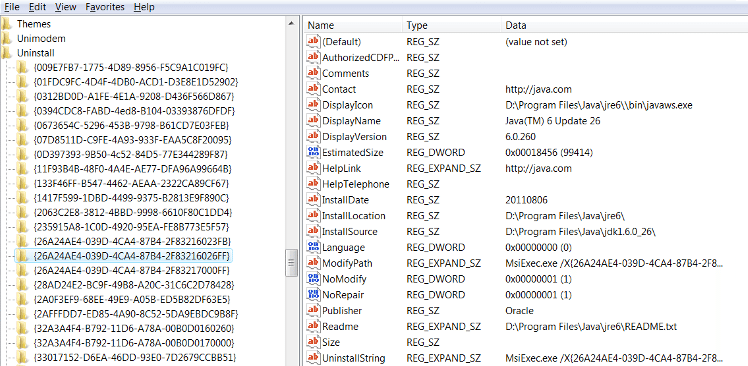Click the binary DWORD icon for NoModify
This screenshot has height=366, width=748.
pos(313,279)
